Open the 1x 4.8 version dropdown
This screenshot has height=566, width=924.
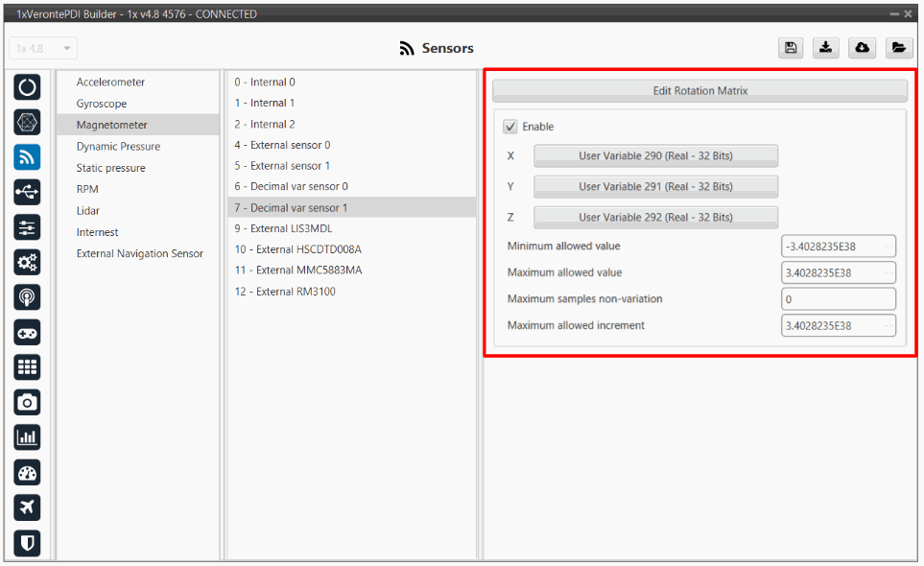click(43, 48)
